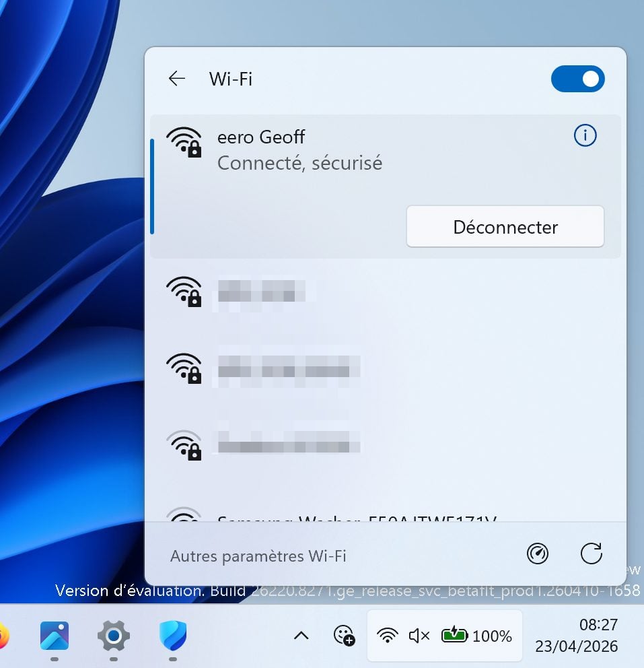This screenshot has width=644, height=668.
Task: Expand hidden tray icons chevron
Action: coord(301,635)
